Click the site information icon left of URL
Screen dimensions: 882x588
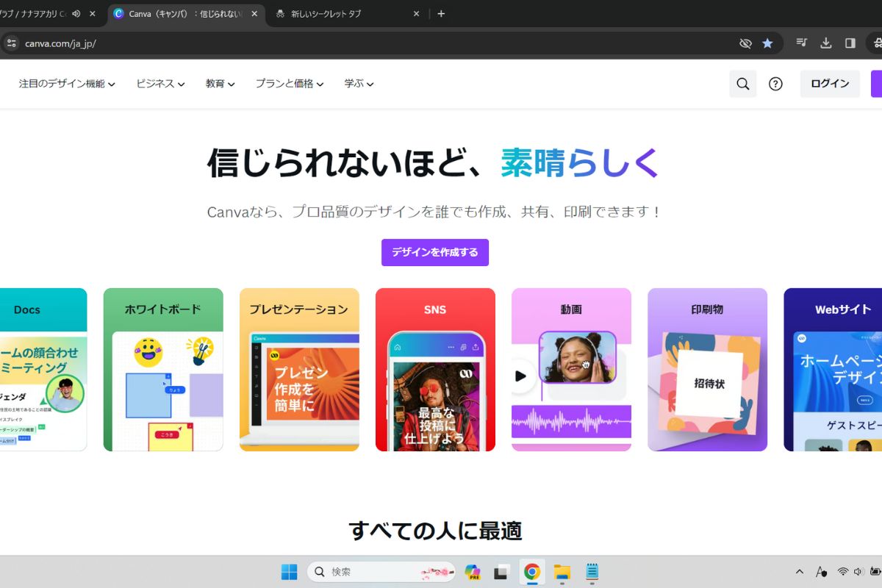pos(11,43)
